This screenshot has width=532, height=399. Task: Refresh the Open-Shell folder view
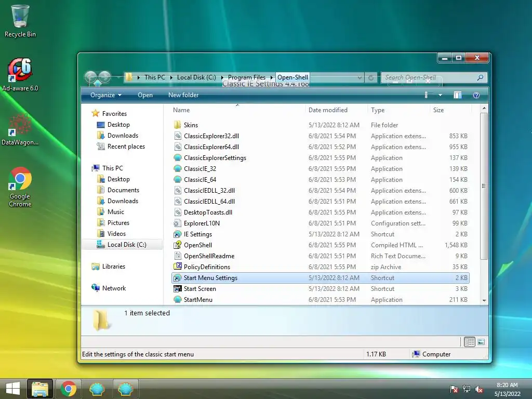tap(371, 78)
